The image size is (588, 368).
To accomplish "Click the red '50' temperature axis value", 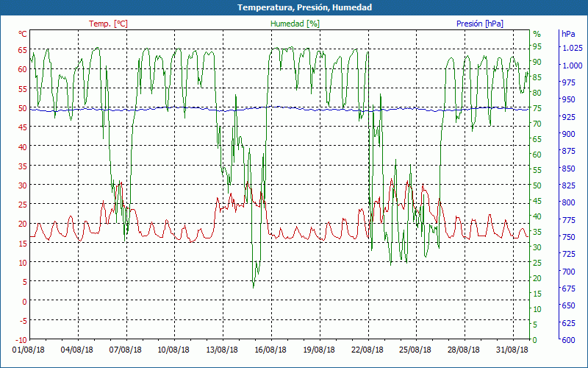I will click(23, 108).
